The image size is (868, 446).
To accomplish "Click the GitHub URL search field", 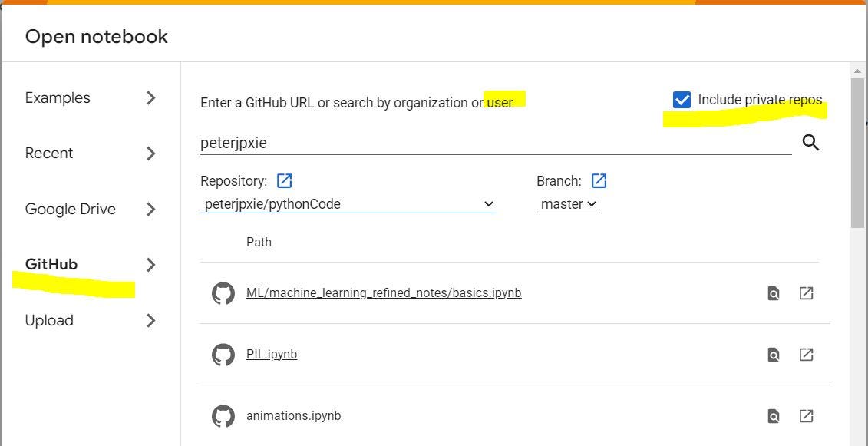I will click(x=496, y=143).
